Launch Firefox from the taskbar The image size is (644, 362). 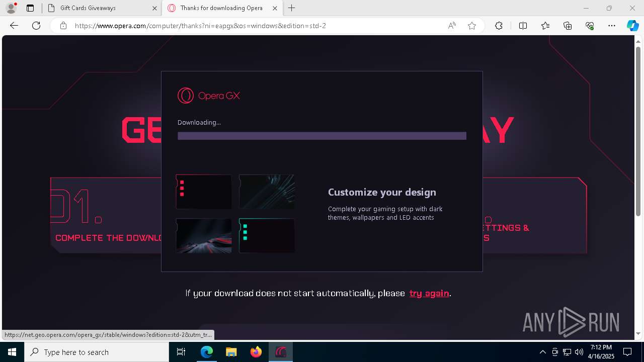point(256,352)
